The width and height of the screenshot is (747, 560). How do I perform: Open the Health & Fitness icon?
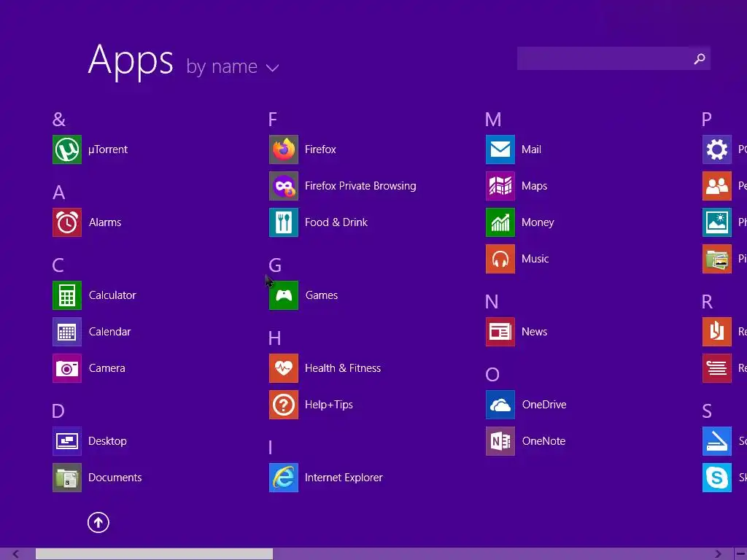[x=284, y=368]
